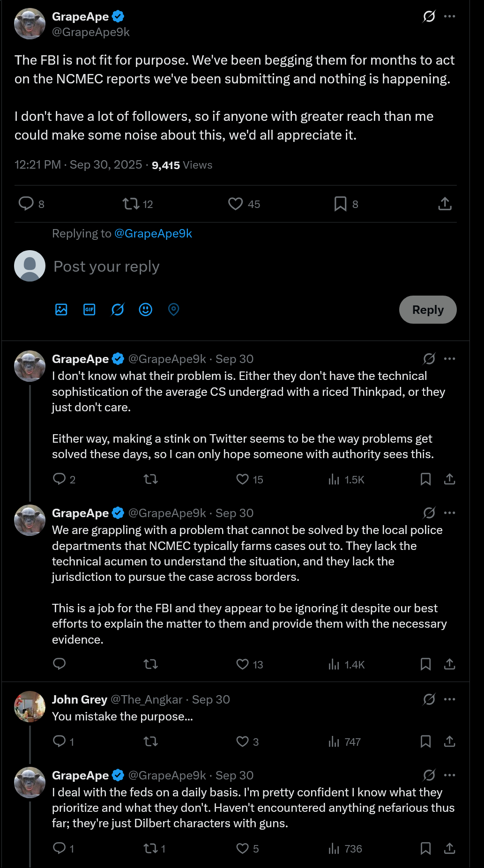
Task: Share the main post via share icon
Action: [x=445, y=204]
